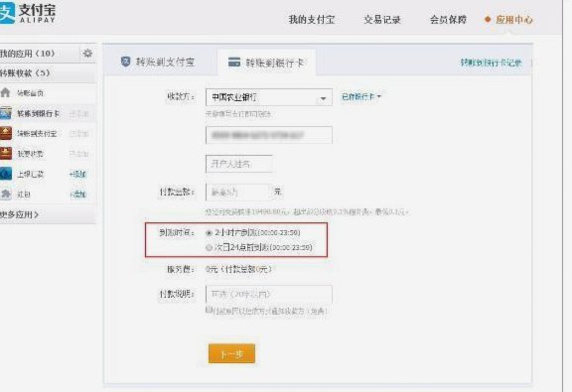This screenshot has width=572, height=392.
Task: Open 转账首页 in the sidebar
Action: click(x=30, y=93)
